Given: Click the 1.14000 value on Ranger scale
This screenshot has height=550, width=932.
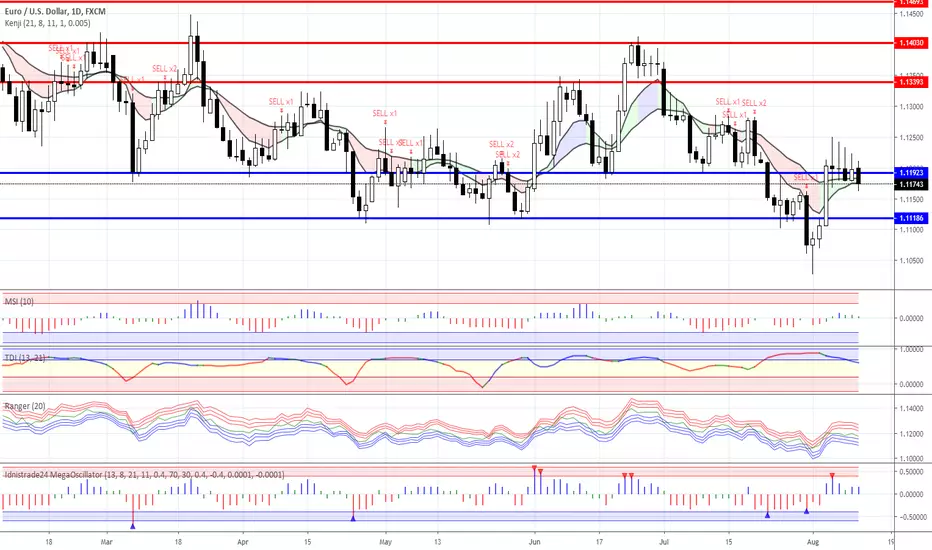Looking at the screenshot, I should pos(911,408).
